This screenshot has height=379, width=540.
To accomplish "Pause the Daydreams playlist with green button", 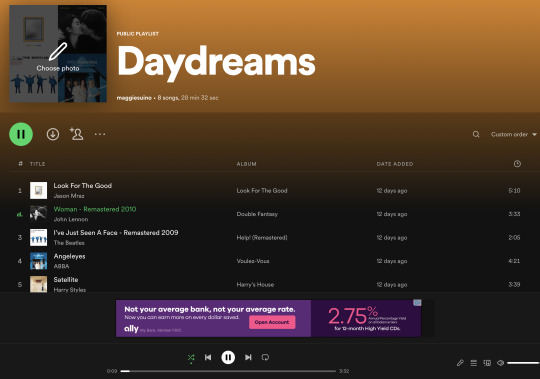I will click(21, 134).
